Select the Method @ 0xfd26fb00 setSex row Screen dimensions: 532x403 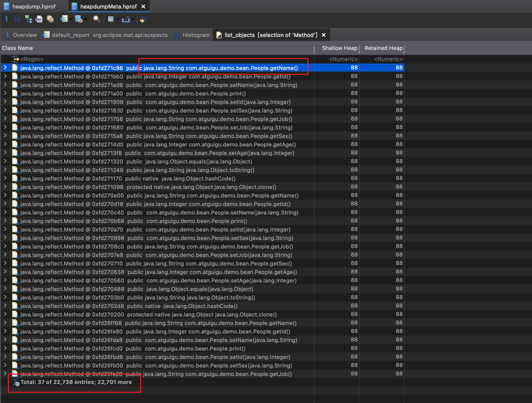202,365
